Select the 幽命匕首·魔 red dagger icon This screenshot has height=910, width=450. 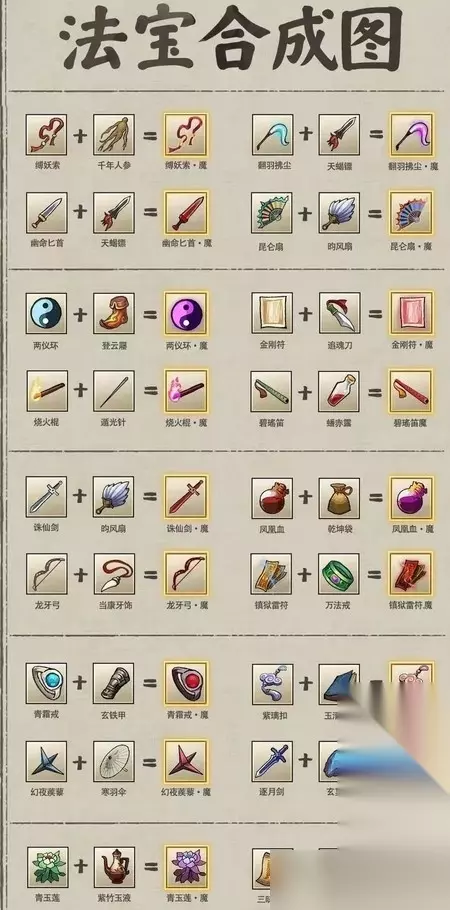(185, 213)
